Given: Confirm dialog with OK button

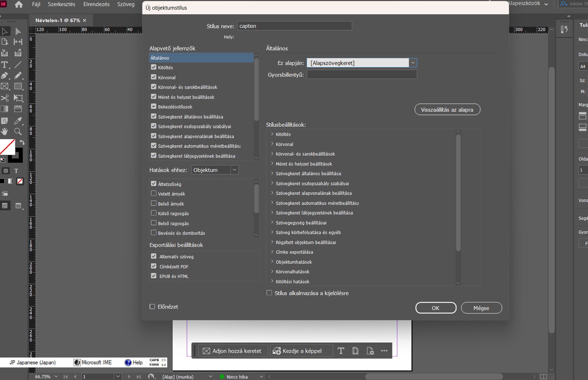Looking at the screenshot, I should (436, 308).
